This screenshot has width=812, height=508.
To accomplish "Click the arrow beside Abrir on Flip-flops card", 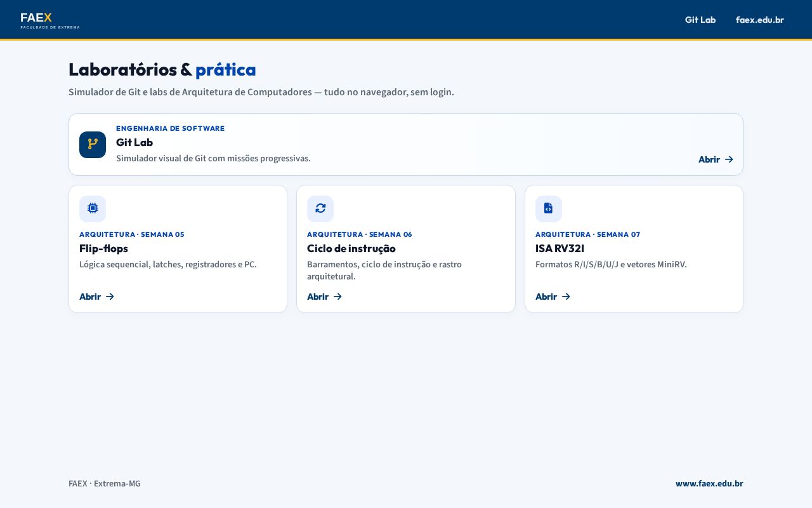I will click(x=110, y=297).
